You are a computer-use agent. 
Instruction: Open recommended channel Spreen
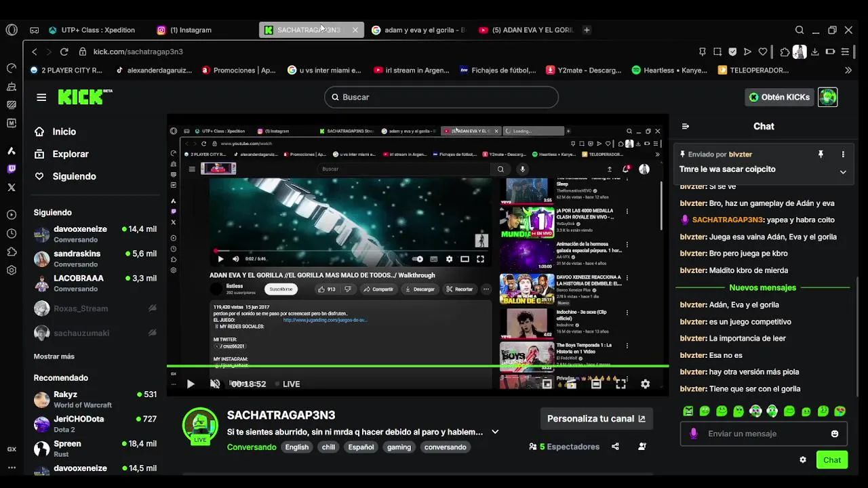[x=95, y=449]
